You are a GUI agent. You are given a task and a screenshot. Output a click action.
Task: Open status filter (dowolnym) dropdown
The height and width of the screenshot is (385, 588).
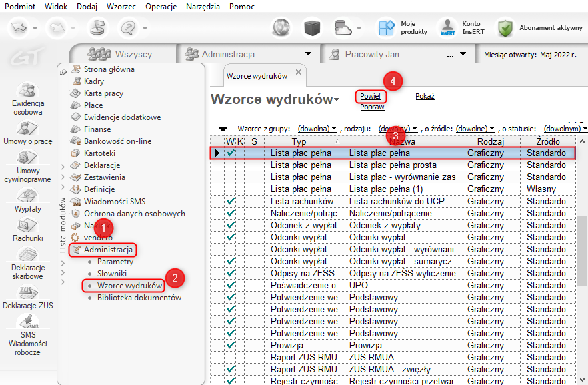click(x=565, y=129)
